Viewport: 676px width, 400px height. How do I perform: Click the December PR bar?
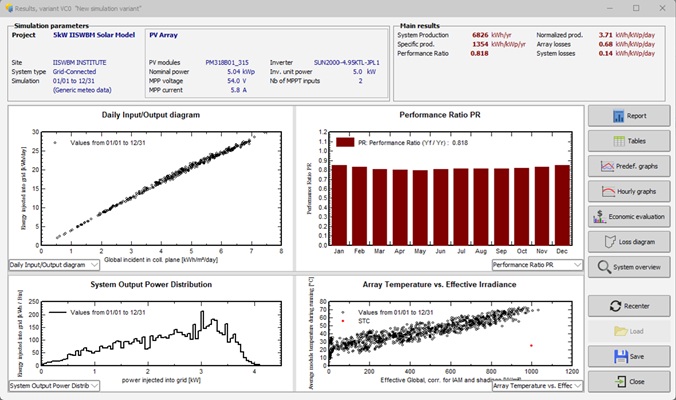point(562,205)
